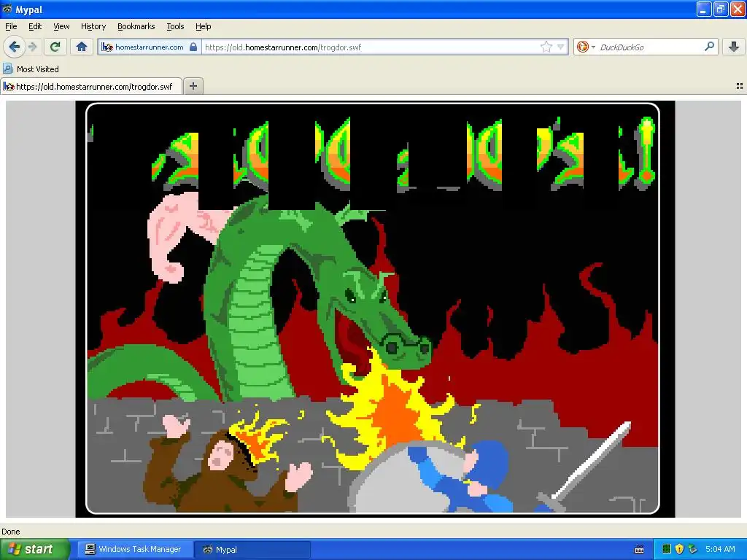The image size is (747, 560).
Task: Click into the URL address field
Action: [x=369, y=47]
